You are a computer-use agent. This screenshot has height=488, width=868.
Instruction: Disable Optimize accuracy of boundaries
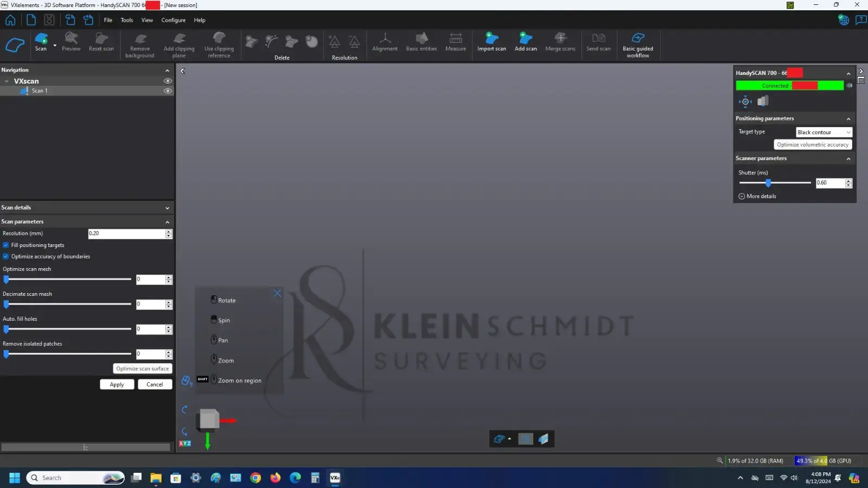[x=6, y=257]
